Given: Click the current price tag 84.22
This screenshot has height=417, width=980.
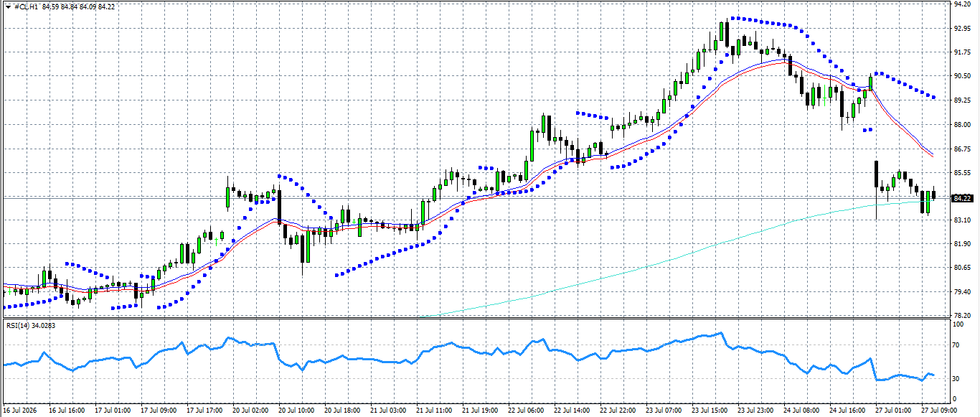Looking at the screenshot, I should tap(962, 198).
